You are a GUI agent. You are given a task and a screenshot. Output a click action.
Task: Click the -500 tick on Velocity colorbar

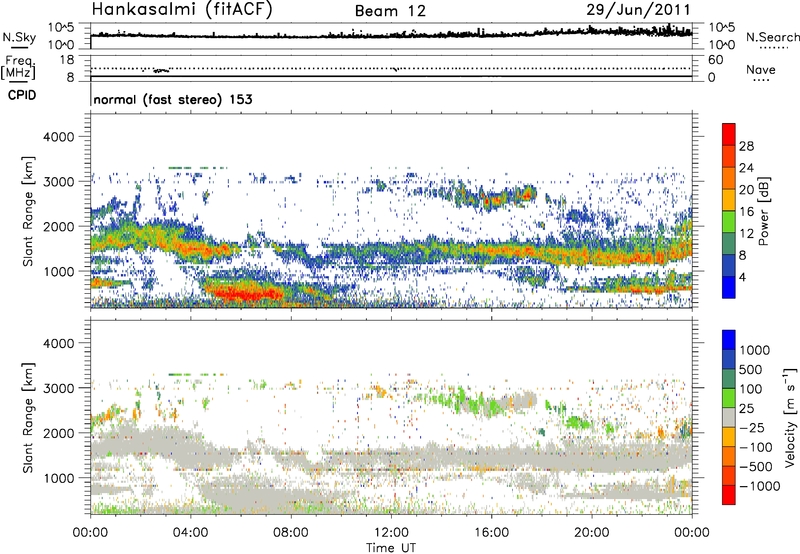tap(756, 466)
